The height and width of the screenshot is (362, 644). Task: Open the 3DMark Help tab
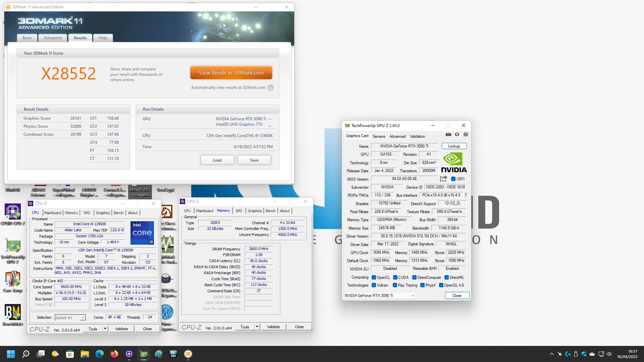[103, 38]
